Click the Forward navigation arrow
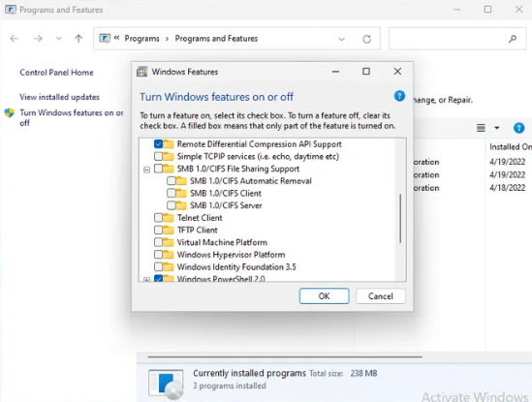 [x=38, y=39]
